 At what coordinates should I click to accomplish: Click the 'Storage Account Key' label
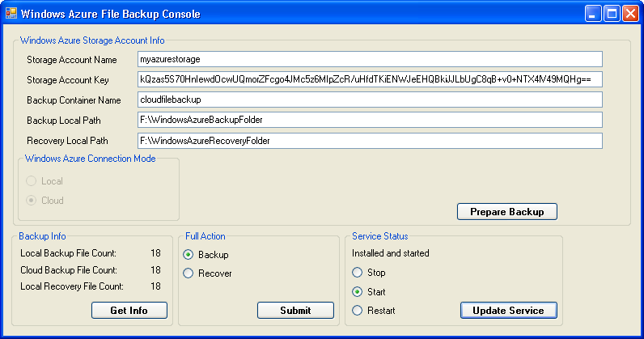68,80
